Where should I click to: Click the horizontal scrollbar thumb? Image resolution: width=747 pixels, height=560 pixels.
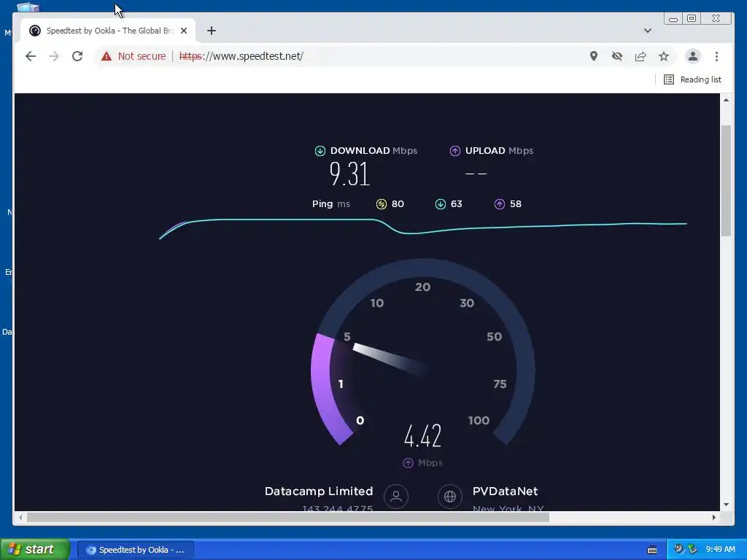click(x=287, y=517)
